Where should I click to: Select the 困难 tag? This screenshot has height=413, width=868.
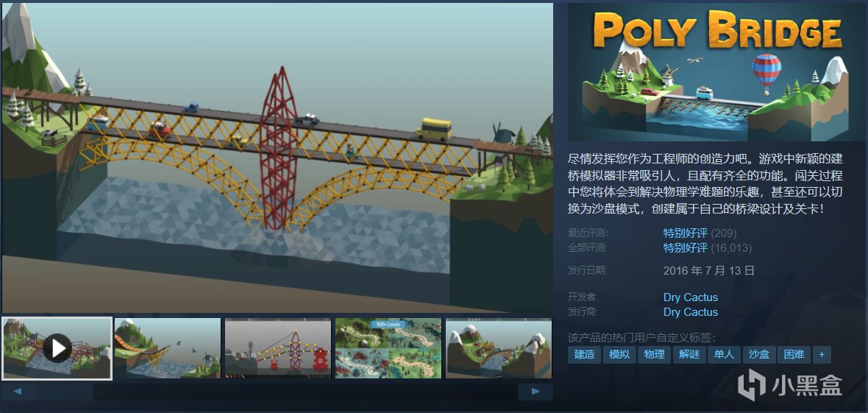794,355
